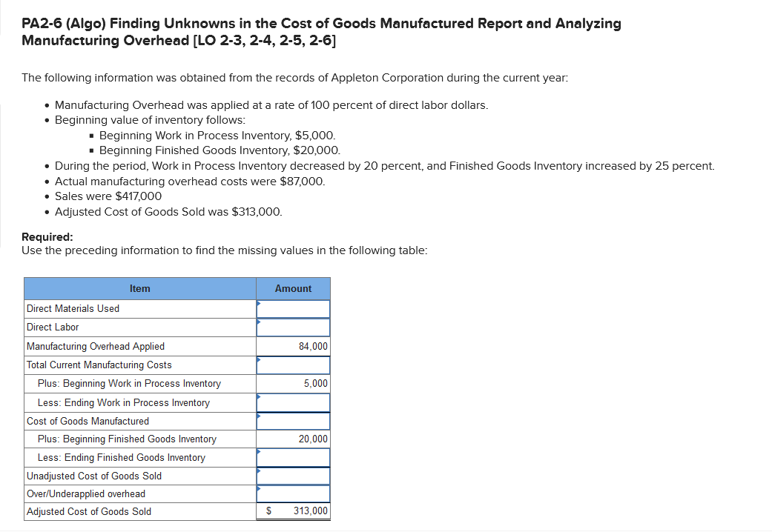Click the blue marker on Direct Materials Used cell
The image size is (772, 532).
(258, 303)
